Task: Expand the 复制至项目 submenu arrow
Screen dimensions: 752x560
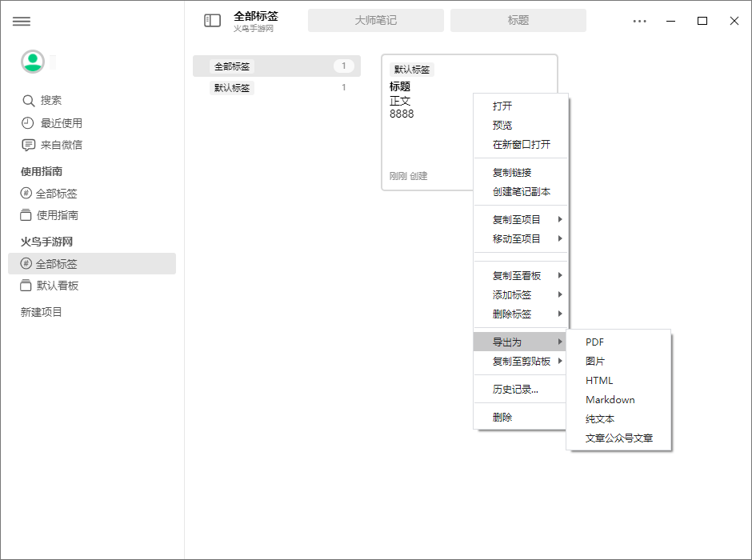Action: click(560, 219)
